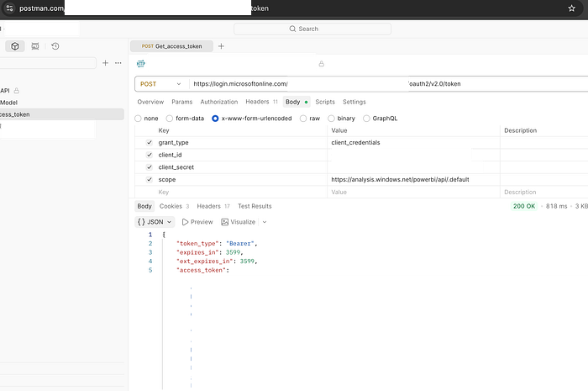This screenshot has height=391, width=588.
Task: Click the request URL field
Action: (388, 84)
